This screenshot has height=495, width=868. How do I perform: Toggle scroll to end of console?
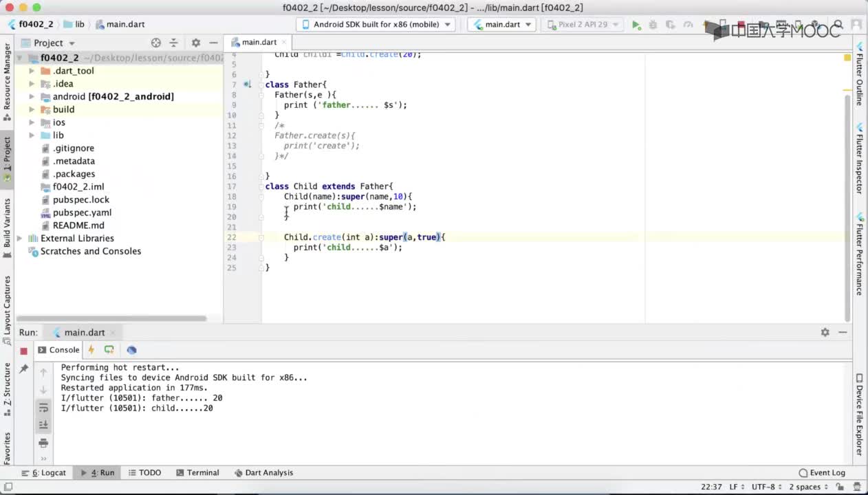tap(43, 424)
